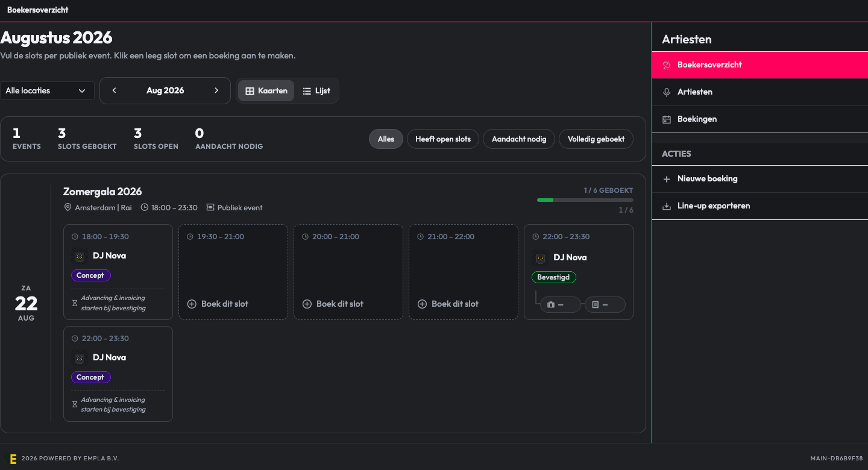Switch to Lijst view
This screenshot has width=868, height=470.
click(x=316, y=90)
